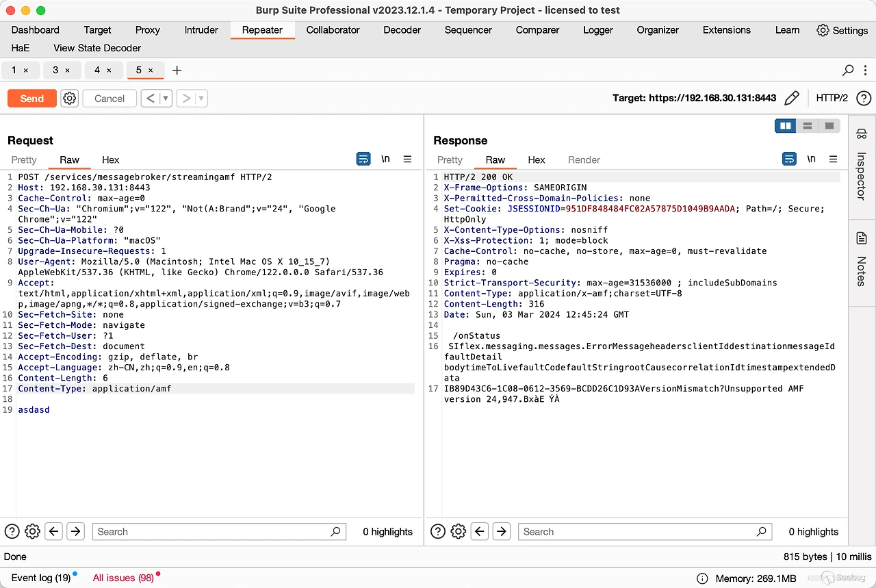Open request editor hamburger menu
Viewport: 876px width, 588px height.
click(x=407, y=159)
